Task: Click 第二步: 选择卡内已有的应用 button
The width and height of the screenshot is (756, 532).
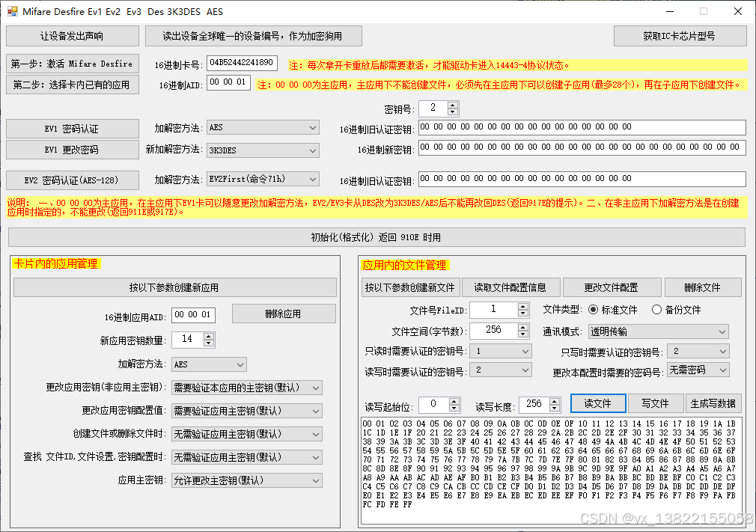Action: click(x=73, y=85)
